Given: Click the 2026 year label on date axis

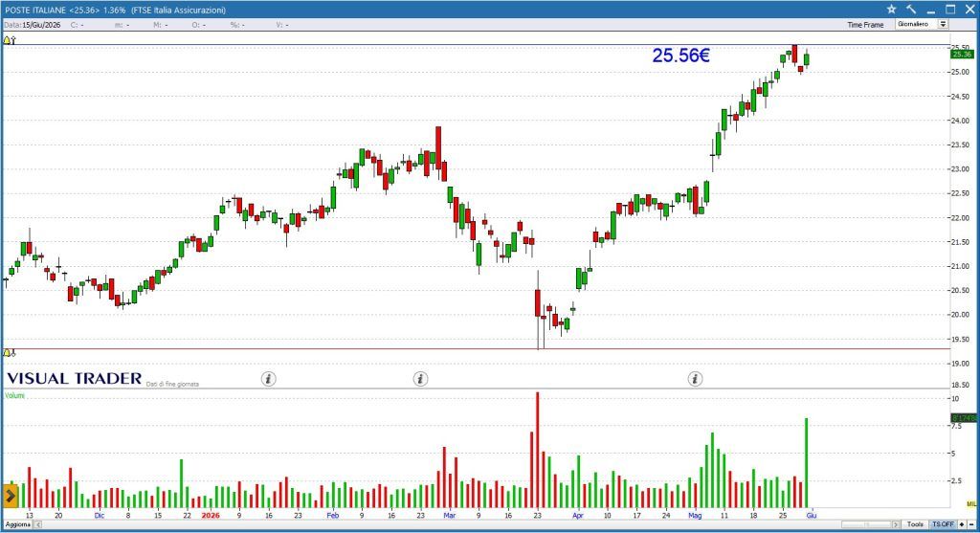Looking at the screenshot, I should pyautogui.click(x=211, y=516).
